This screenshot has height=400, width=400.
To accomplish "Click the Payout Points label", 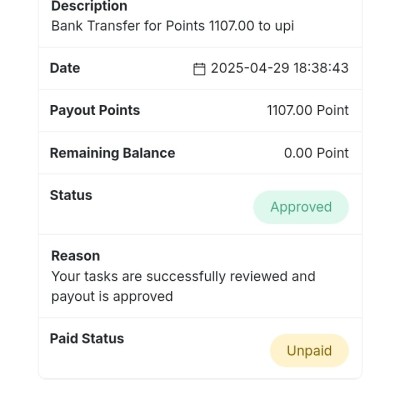I will (x=95, y=110).
